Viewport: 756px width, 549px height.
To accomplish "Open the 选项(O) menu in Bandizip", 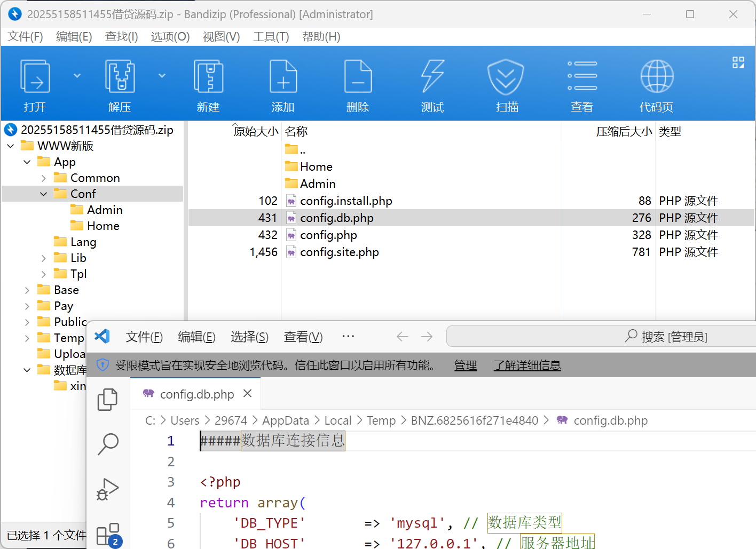I will [x=170, y=37].
